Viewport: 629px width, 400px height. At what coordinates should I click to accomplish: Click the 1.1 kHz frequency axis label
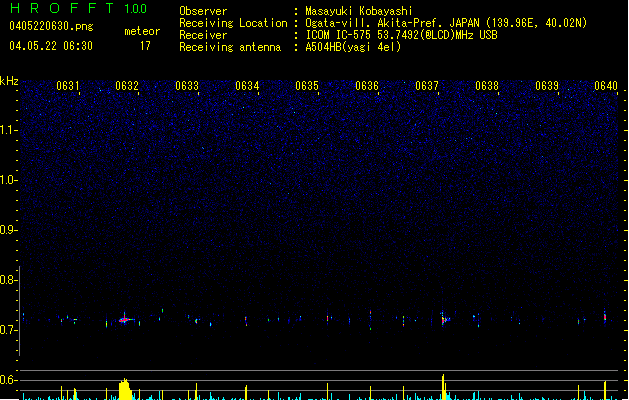pos(9,130)
